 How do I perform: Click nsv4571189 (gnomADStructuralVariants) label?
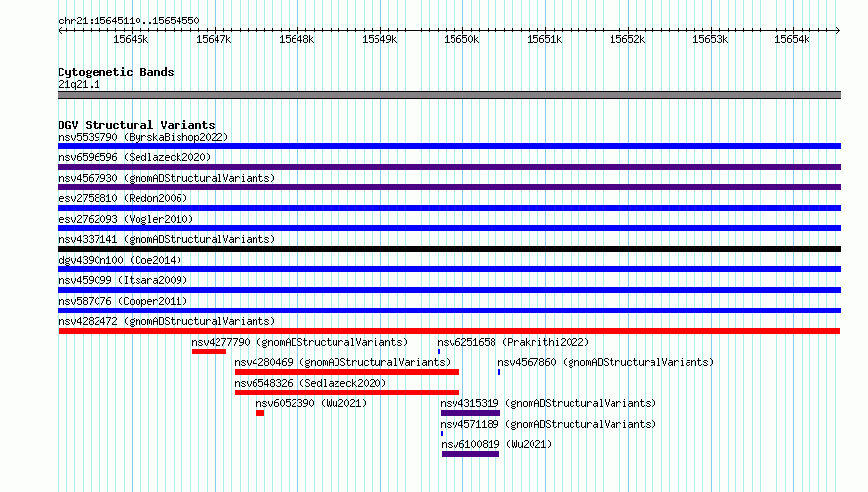point(548,424)
